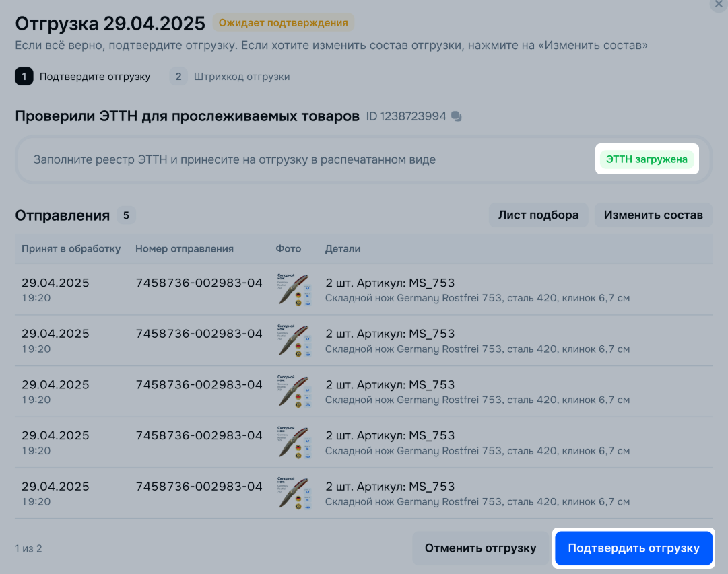The height and width of the screenshot is (574, 728).
Task: Open «Лист подбора»
Action: click(x=538, y=215)
